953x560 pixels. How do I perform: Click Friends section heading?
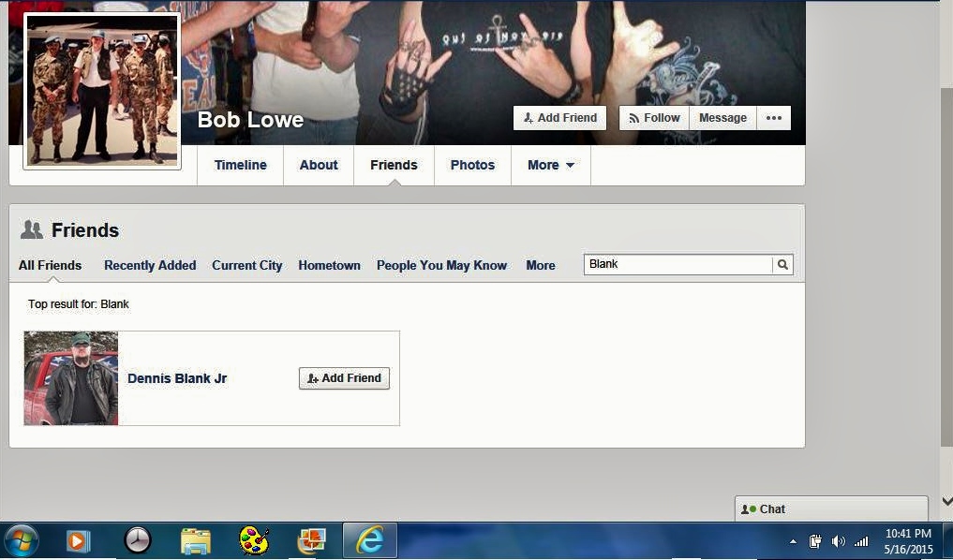click(x=85, y=230)
